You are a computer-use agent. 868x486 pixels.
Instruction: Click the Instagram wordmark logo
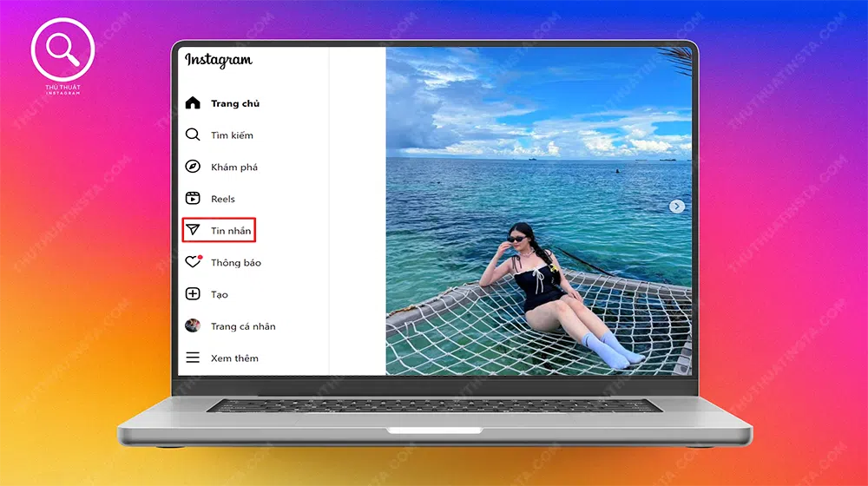point(219,61)
